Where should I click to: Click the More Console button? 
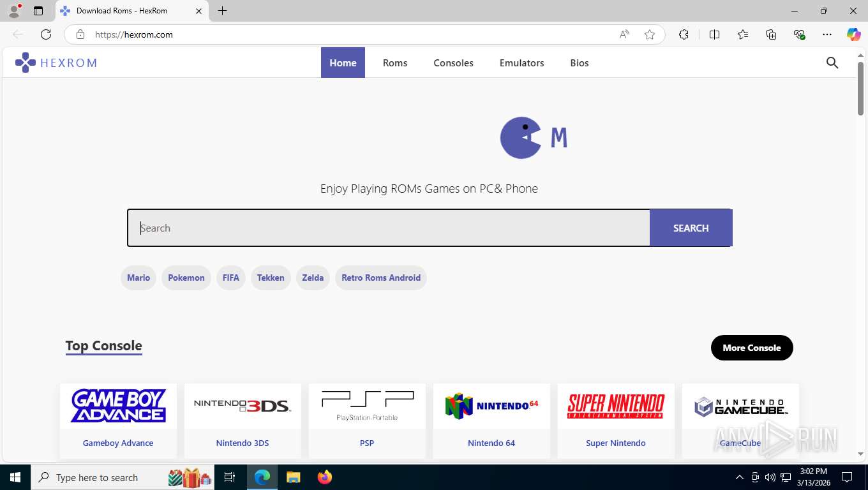point(752,348)
